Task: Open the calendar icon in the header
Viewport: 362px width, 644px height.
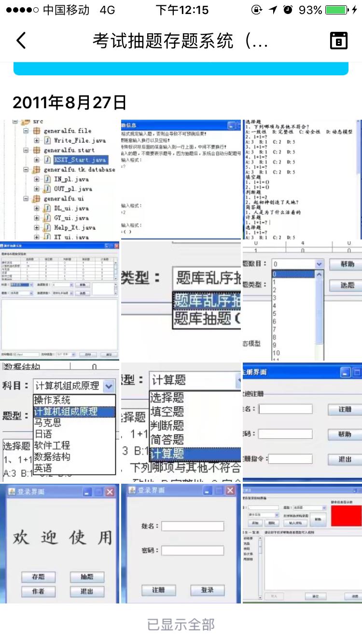Action: (339, 41)
